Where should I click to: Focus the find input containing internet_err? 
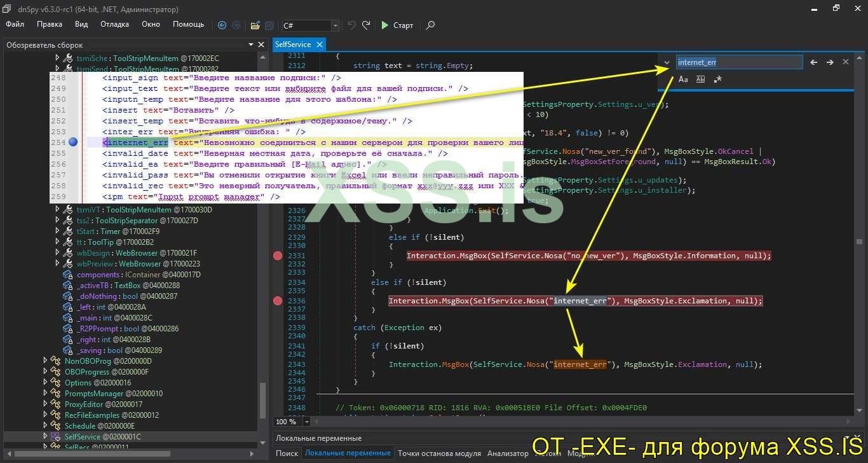pos(739,62)
